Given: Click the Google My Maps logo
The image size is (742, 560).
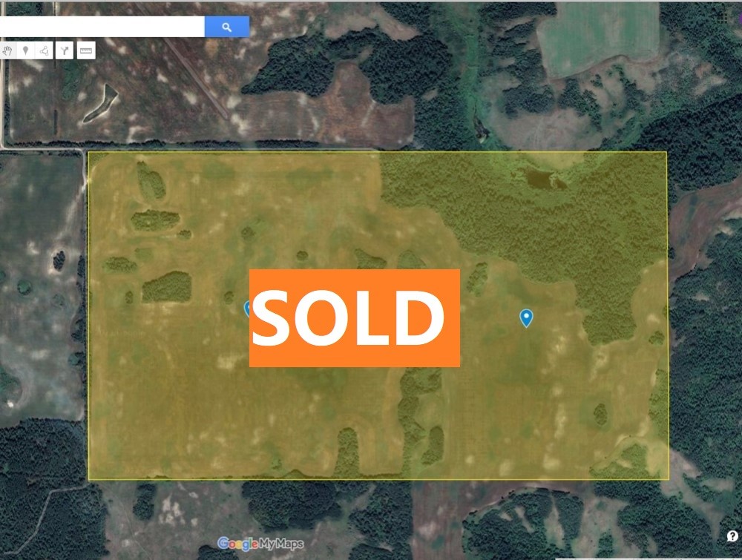Looking at the screenshot, I should (x=260, y=544).
